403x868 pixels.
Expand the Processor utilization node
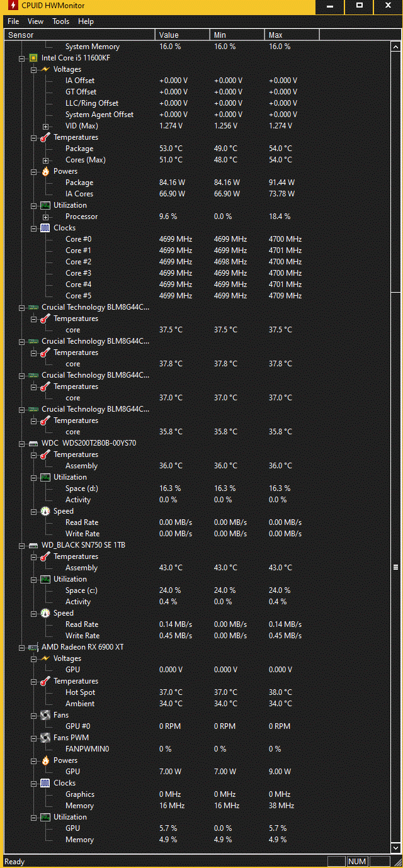point(45,217)
